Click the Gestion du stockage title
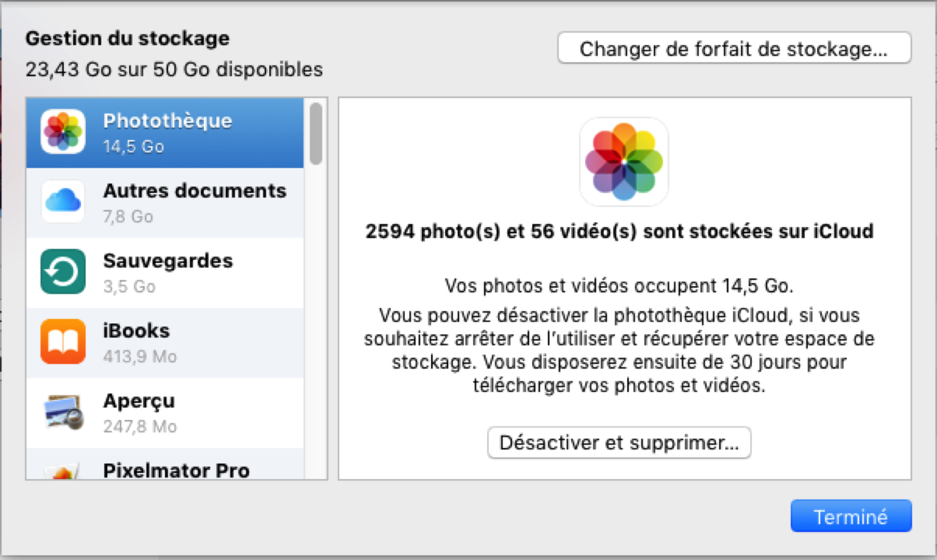The image size is (937, 560). 127,38
